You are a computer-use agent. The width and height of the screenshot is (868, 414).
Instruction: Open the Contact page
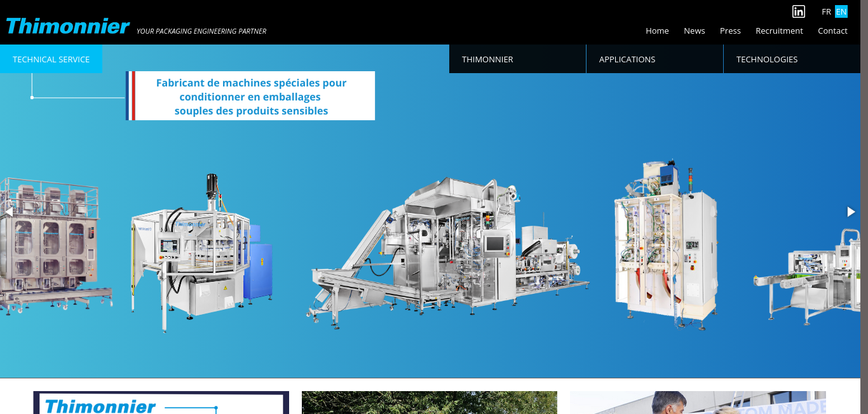(x=832, y=31)
